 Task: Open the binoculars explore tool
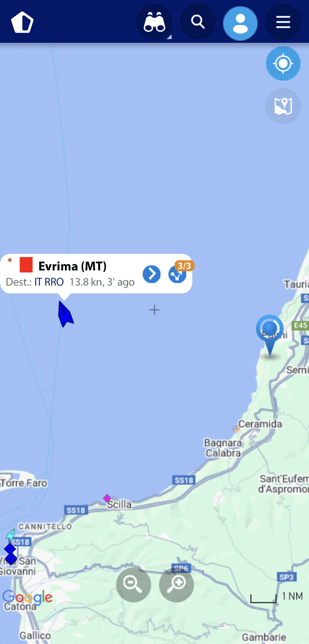tap(155, 22)
